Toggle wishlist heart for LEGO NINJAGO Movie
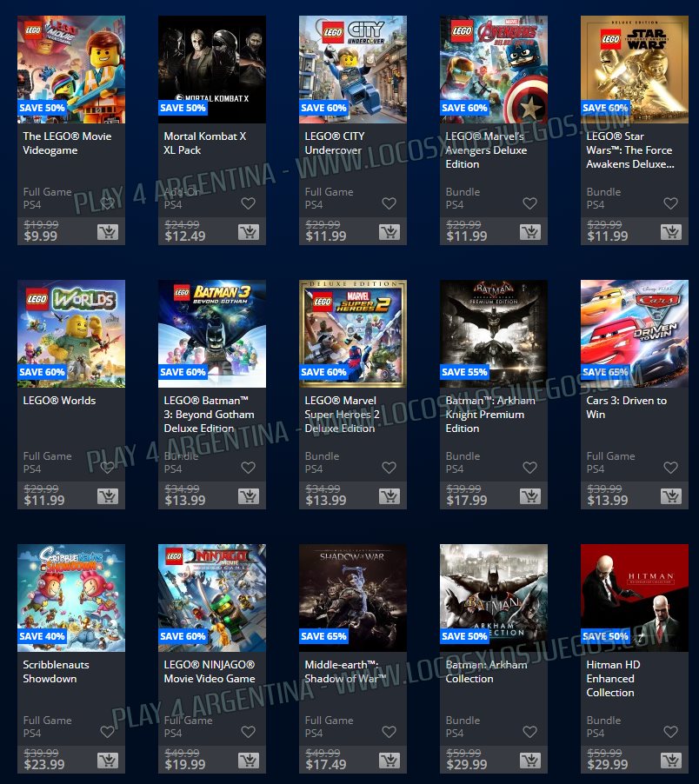This screenshot has width=699, height=784. tap(249, 732)
